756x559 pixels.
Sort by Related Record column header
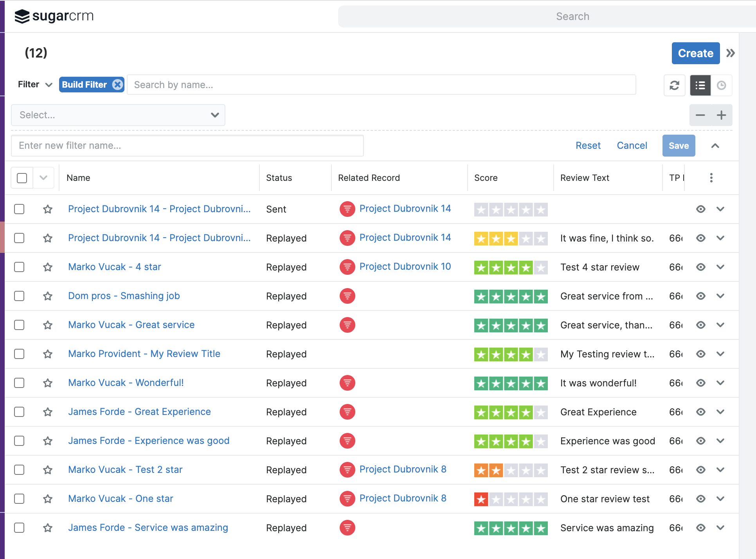coord(369,178)
